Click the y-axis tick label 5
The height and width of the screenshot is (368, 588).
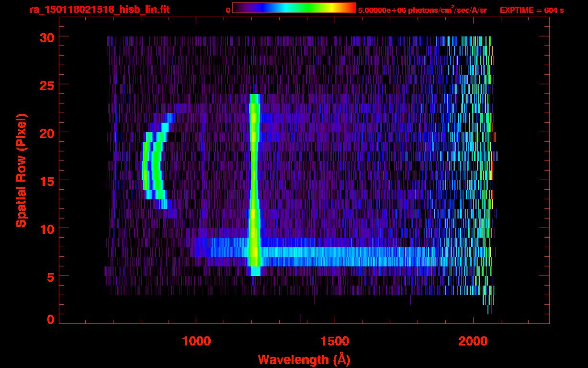click(50, 276)
